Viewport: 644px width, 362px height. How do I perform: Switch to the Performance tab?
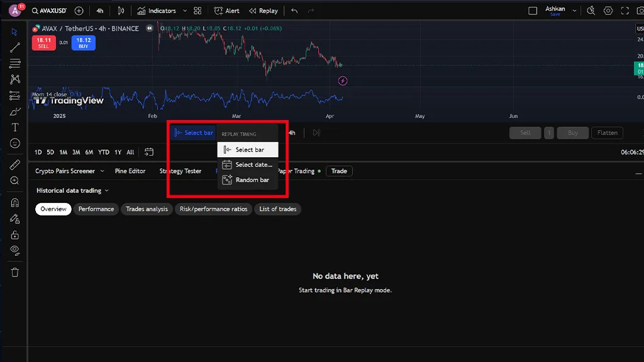tap(96, 209)
